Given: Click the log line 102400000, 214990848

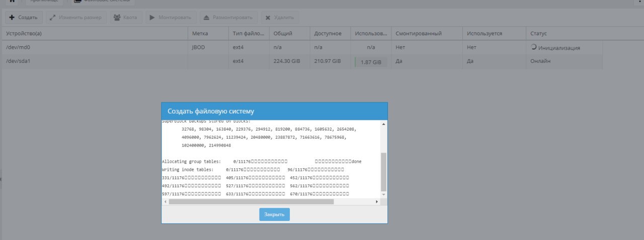Looking at the screenshot, I should [206, 145].
